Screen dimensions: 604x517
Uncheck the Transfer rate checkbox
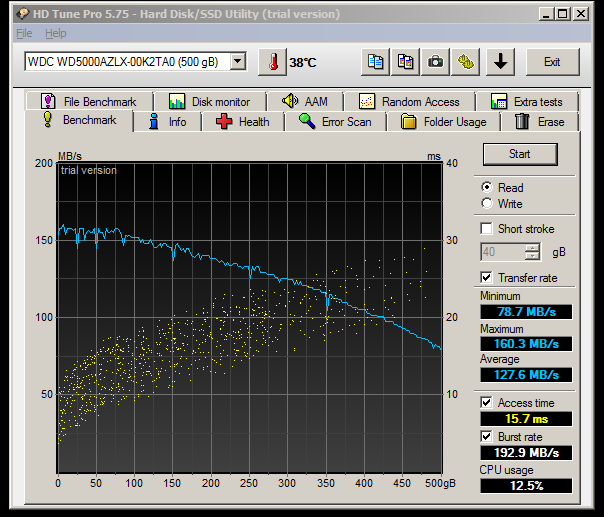(x=487, y=277)
